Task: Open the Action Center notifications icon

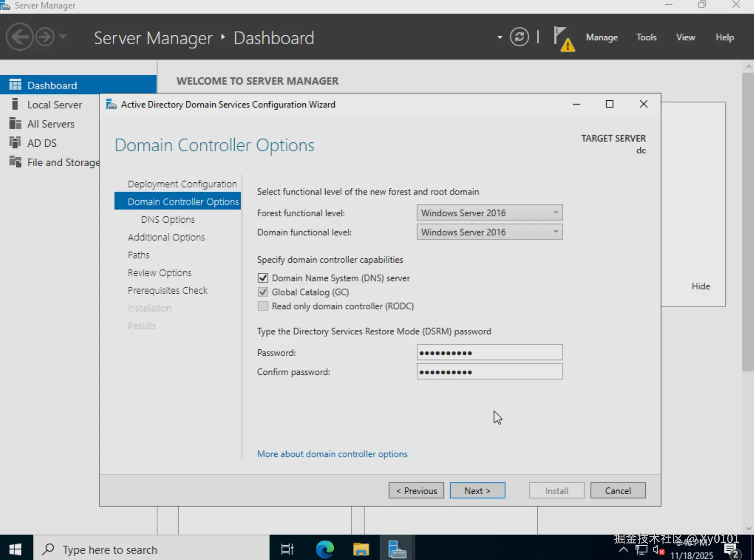Action: click(x=733, y=551)
